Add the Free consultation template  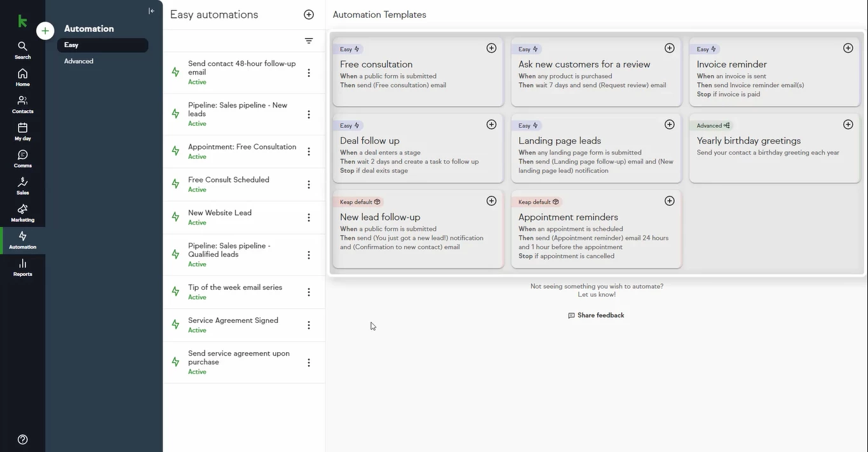[491, 48]
